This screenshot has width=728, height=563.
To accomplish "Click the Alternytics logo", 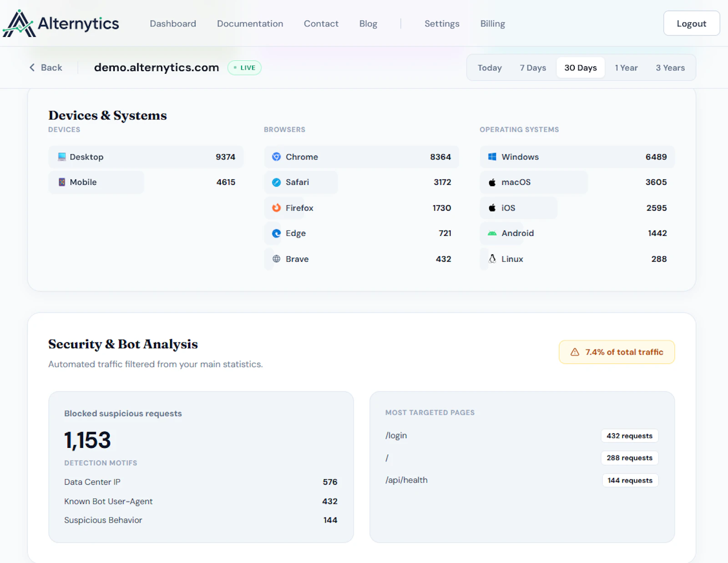I will [x=61, y=23].
